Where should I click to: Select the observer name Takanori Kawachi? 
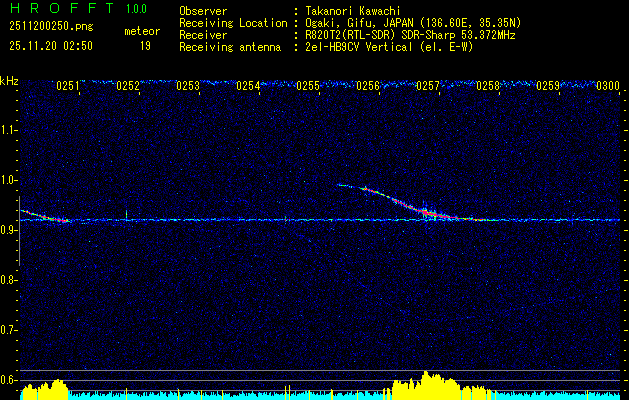[x=355, y=11]
